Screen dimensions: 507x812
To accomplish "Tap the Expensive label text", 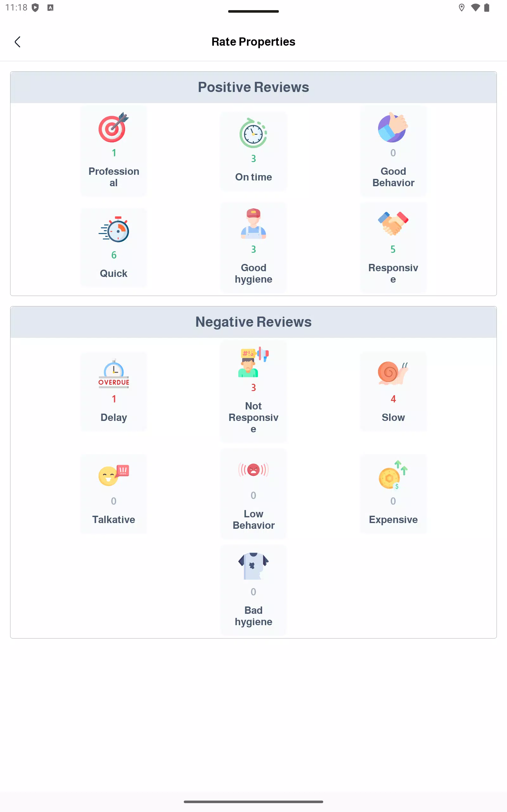I will tap(393, 520).
